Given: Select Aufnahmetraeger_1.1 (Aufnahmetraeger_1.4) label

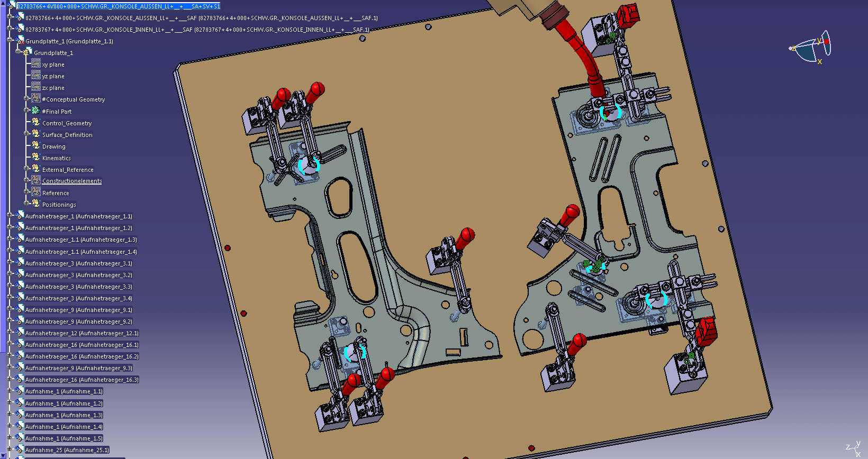Looking at the screenshot, I should pos(81,252).
